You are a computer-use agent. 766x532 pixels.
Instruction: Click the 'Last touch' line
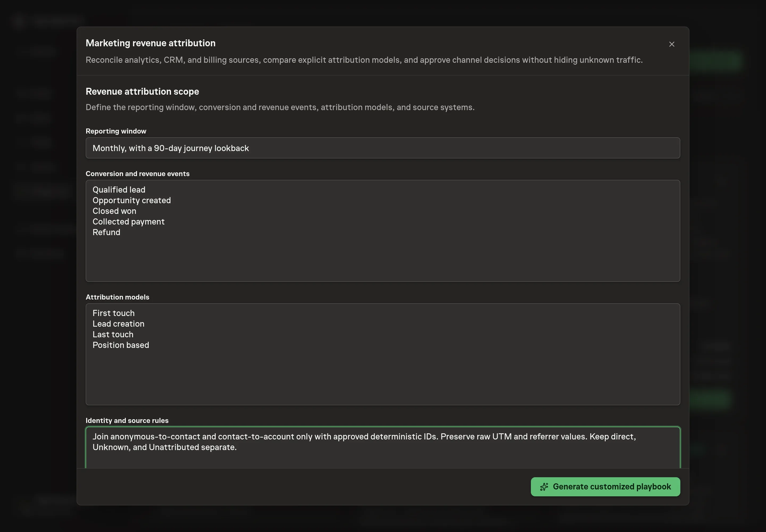(113, 334)
